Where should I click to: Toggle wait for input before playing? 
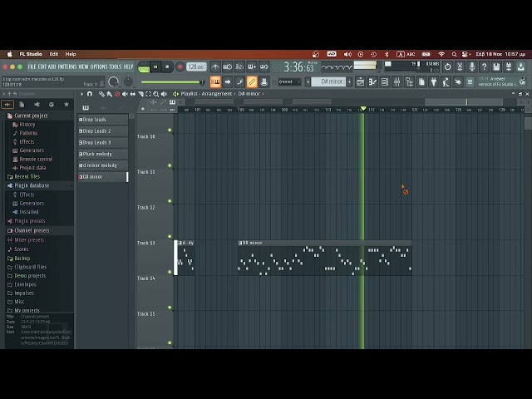(x=227, y=66)
